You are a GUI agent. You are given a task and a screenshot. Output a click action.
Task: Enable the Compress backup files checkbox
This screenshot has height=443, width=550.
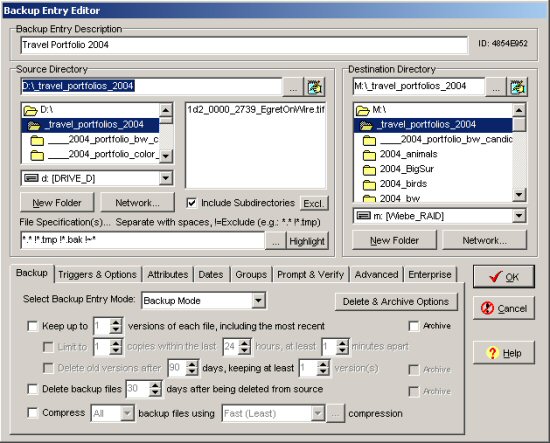point(33,412)
